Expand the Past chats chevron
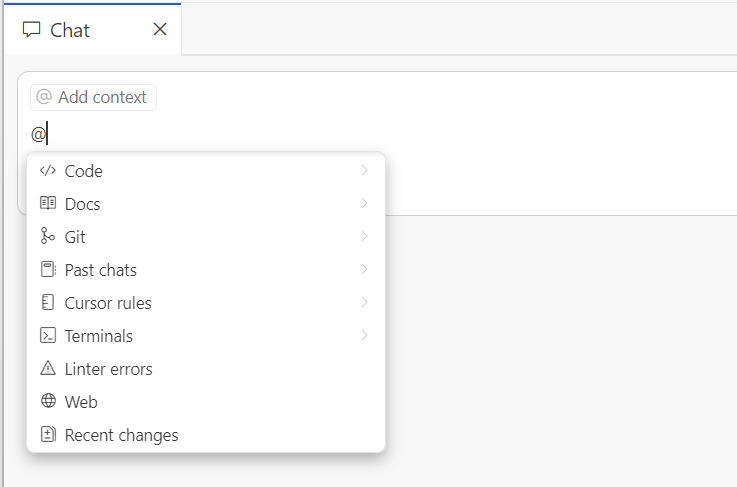The image size is (737, 487). pyautogui.click(x=364, y=270)
